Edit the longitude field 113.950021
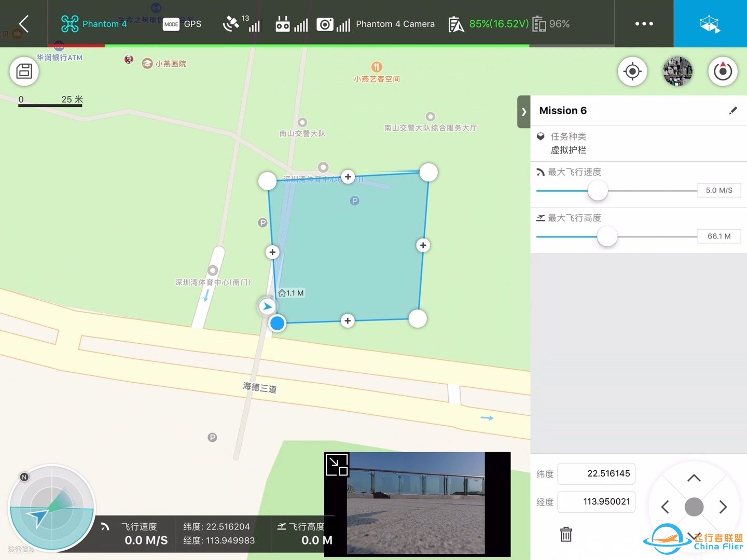Image resolution: width=747 pixels, height=560 pixels. (x=596, y=501)
